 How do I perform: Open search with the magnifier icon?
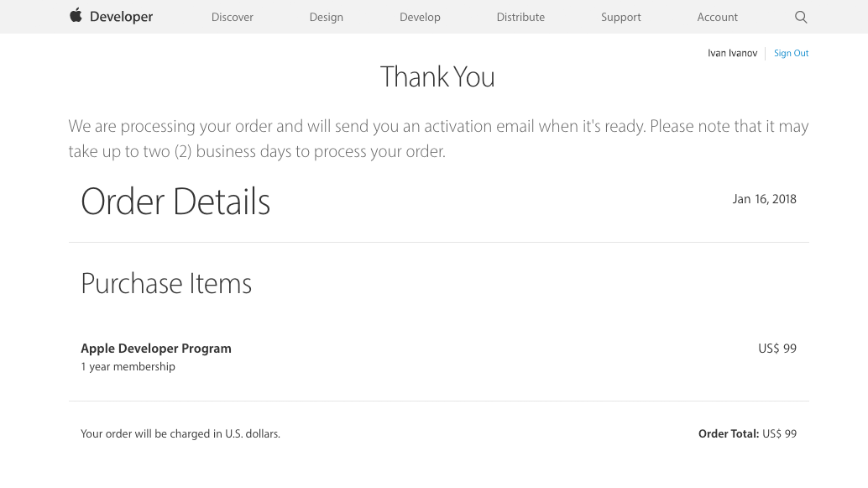click(801, 17)
